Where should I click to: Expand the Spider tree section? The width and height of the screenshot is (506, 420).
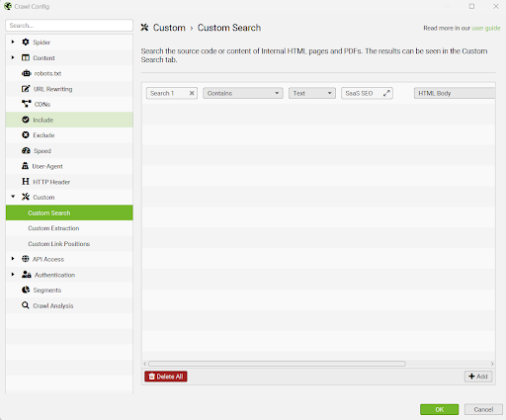13,42
